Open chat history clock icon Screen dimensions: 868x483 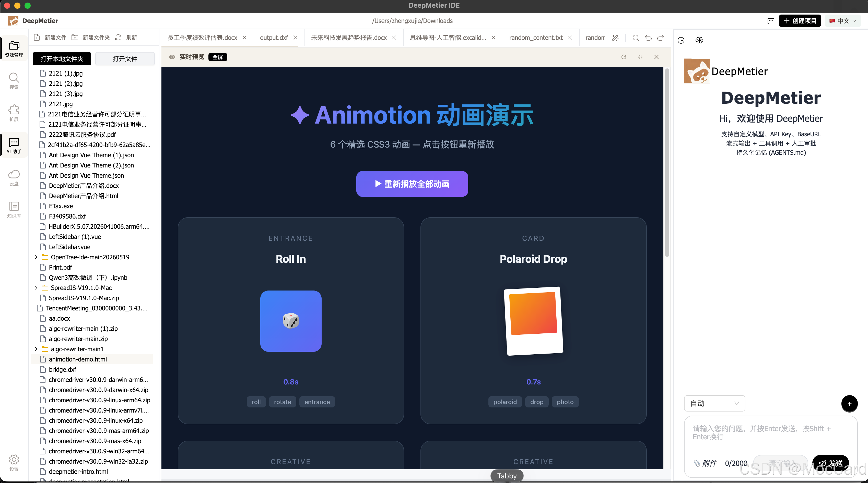point(681,40)
